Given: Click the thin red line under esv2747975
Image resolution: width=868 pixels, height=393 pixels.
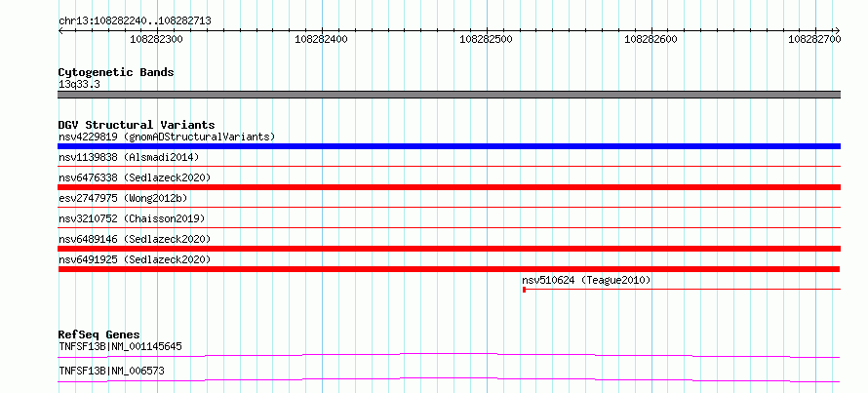Looking at the screenshot, I should tap(449, 207).
